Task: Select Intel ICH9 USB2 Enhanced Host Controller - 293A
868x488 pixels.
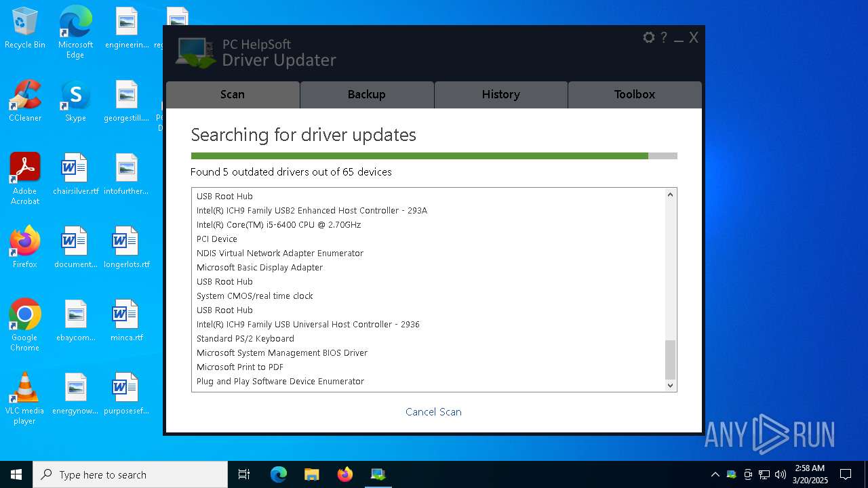Action: point(312,210)
